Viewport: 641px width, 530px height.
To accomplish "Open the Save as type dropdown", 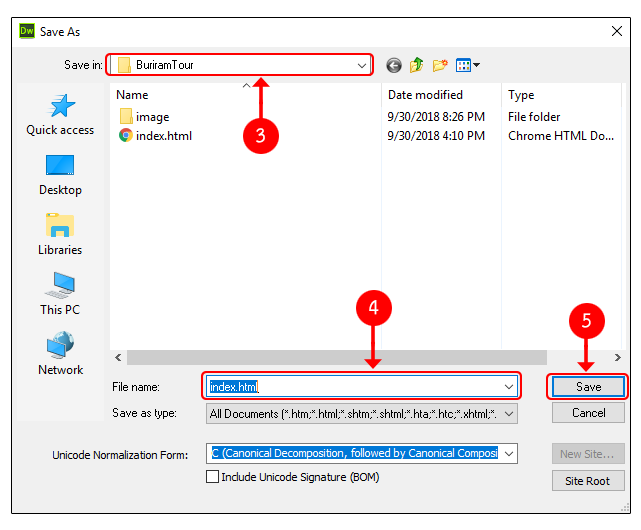I will point(509,413).
